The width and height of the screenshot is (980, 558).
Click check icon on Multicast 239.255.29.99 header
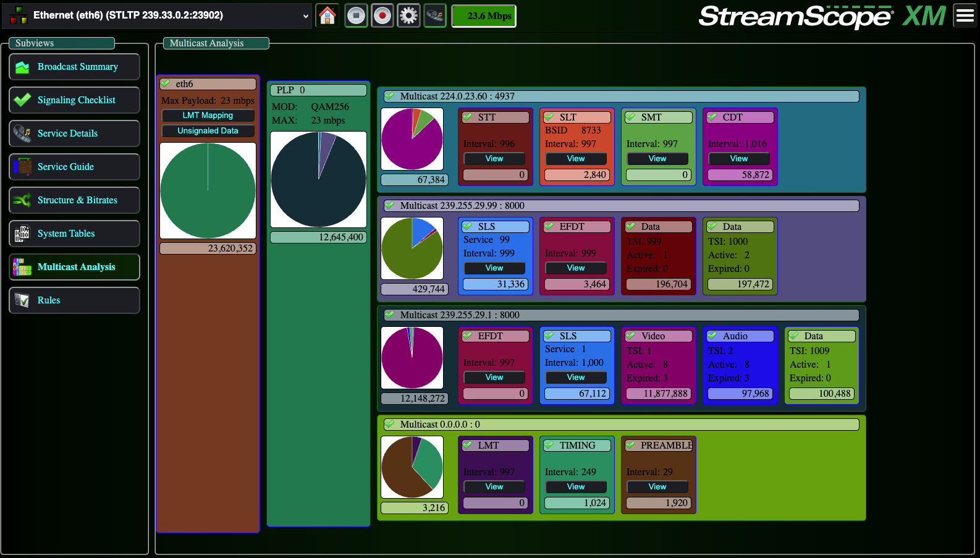click(x=390, y=205)
